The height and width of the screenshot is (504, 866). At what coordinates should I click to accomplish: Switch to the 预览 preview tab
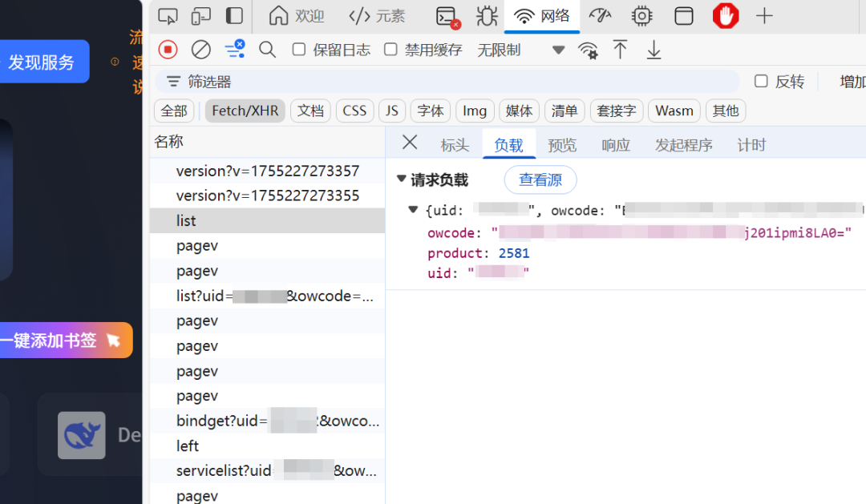[561, 145]
